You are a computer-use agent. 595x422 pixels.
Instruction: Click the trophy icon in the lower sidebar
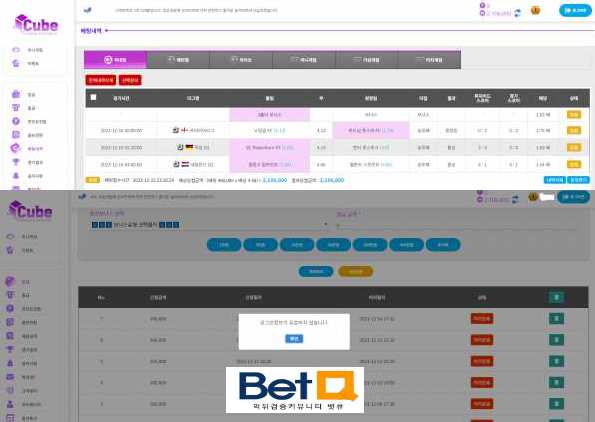[10, 350]
